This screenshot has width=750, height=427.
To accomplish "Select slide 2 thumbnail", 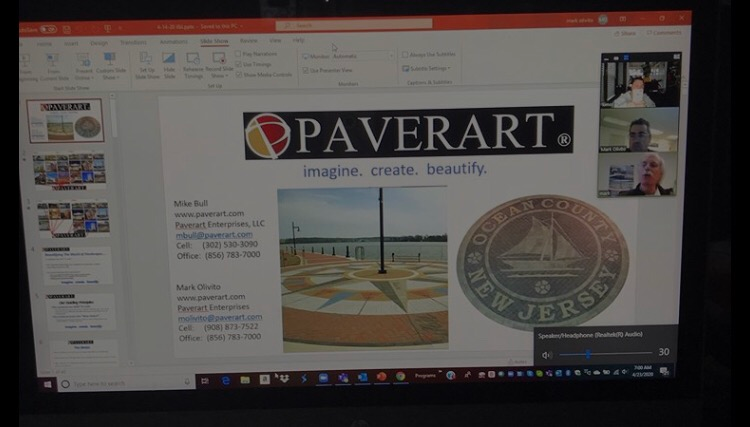I will pos(70,171).
